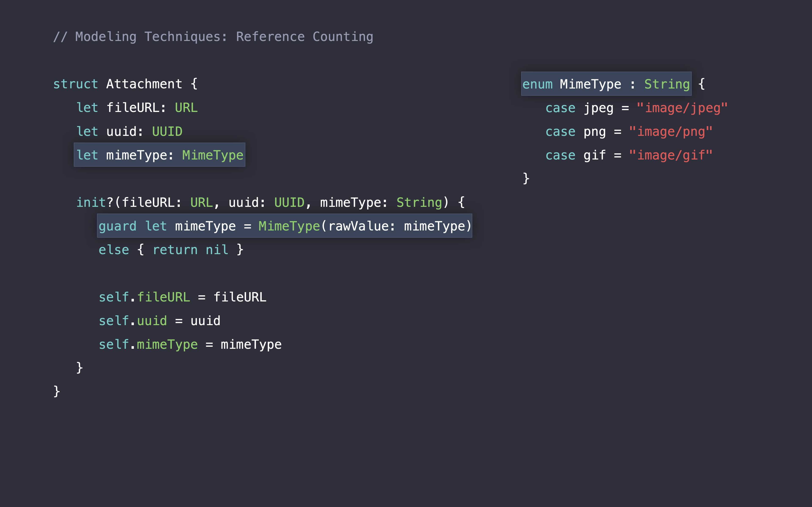
Task: Click the highlighted guard let mimeType statement
Action: pos(285,226)
